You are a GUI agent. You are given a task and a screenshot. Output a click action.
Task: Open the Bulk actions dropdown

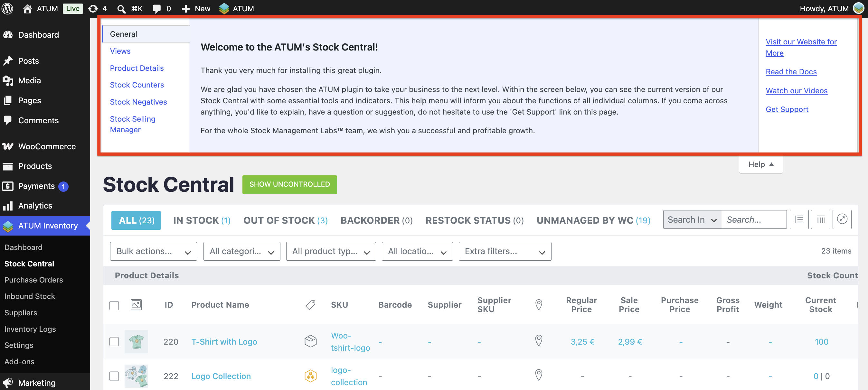[x=153, y=251]
